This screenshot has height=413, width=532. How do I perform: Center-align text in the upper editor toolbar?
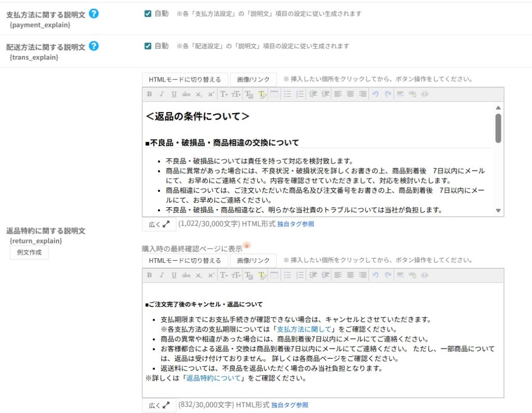[350, 94]
